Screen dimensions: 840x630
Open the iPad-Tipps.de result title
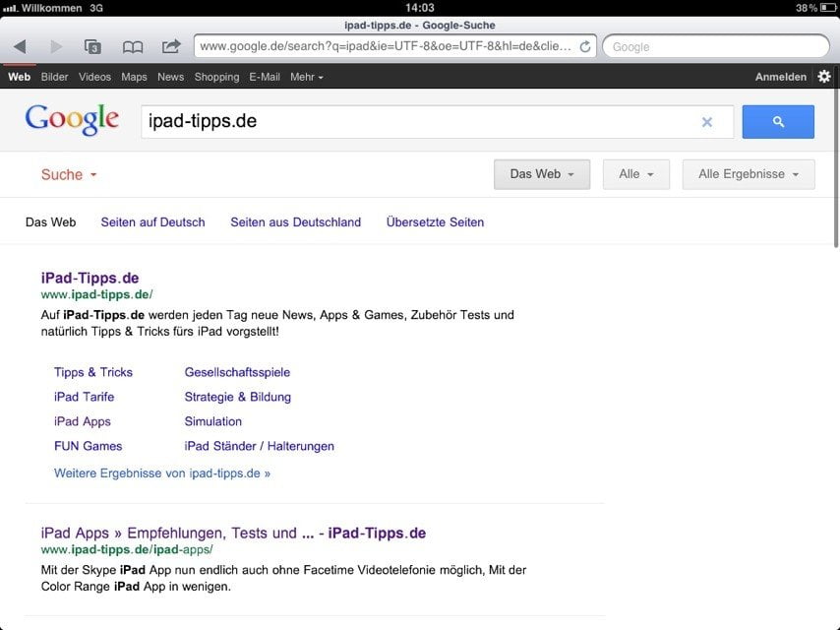click(x=90, y=278)
